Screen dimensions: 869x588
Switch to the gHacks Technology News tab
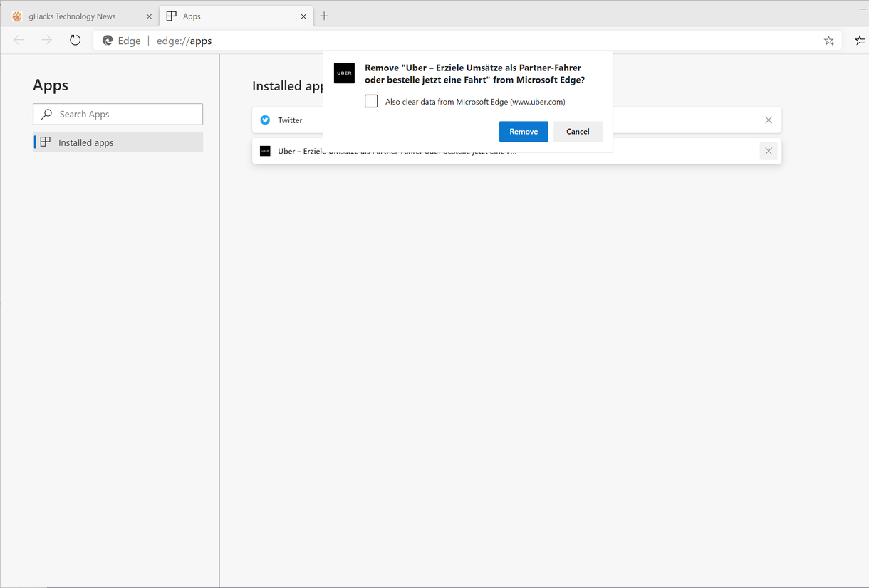(81, 16)
